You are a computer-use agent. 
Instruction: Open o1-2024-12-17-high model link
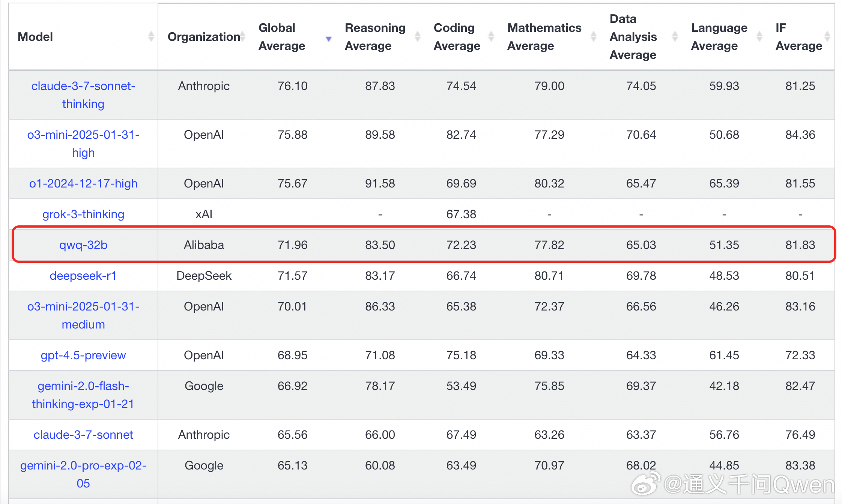point(83,183)
